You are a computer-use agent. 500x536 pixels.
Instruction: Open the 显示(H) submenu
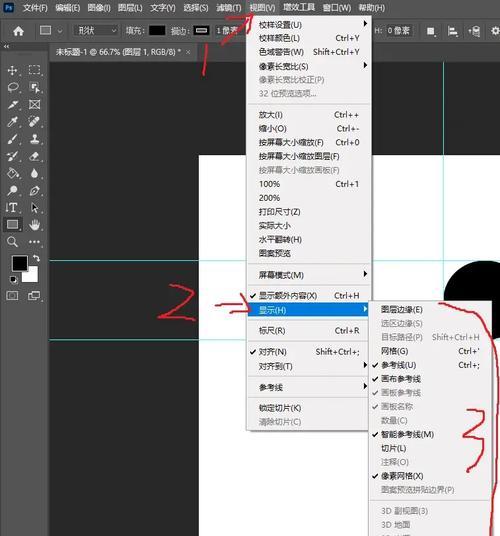(308, 310)
